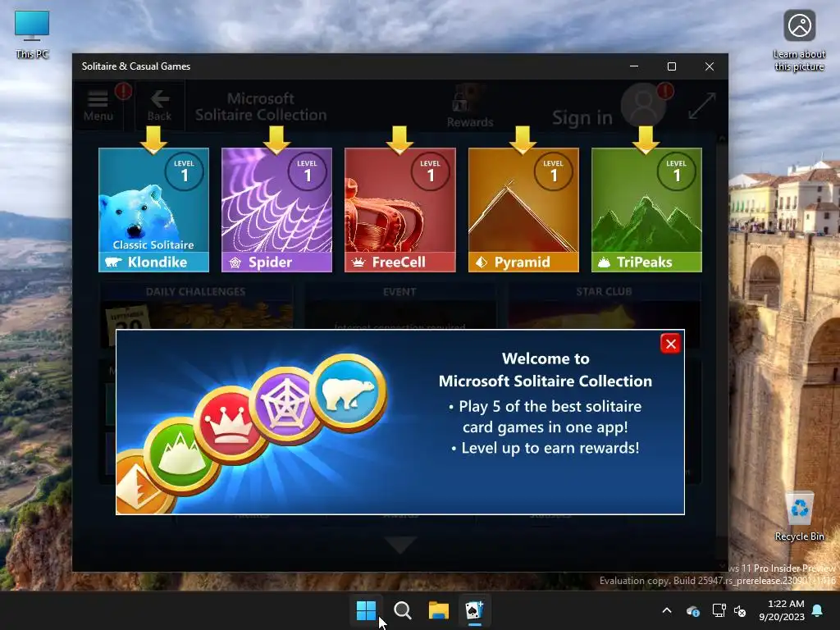Show hidden tray icons chevron

667,610
